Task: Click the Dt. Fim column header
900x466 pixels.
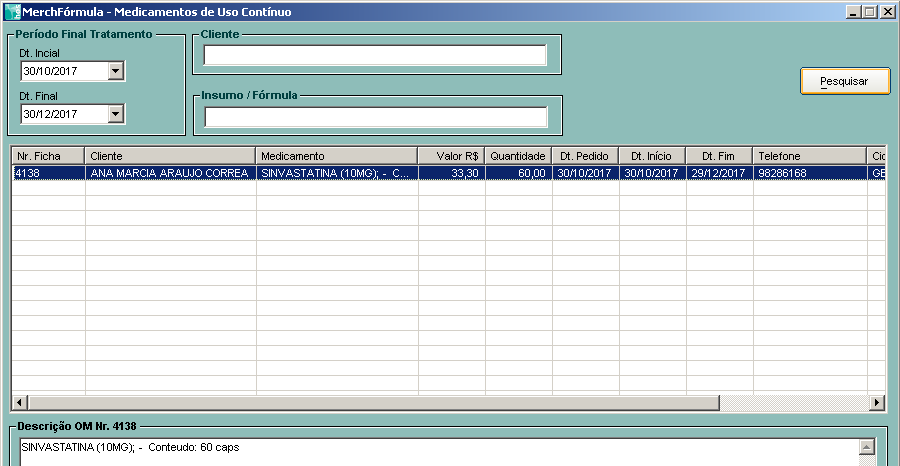Action: point(719,156)
